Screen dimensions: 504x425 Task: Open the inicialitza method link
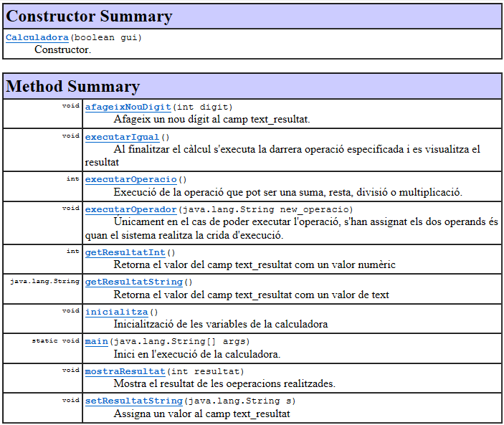(x=117, y=312)
